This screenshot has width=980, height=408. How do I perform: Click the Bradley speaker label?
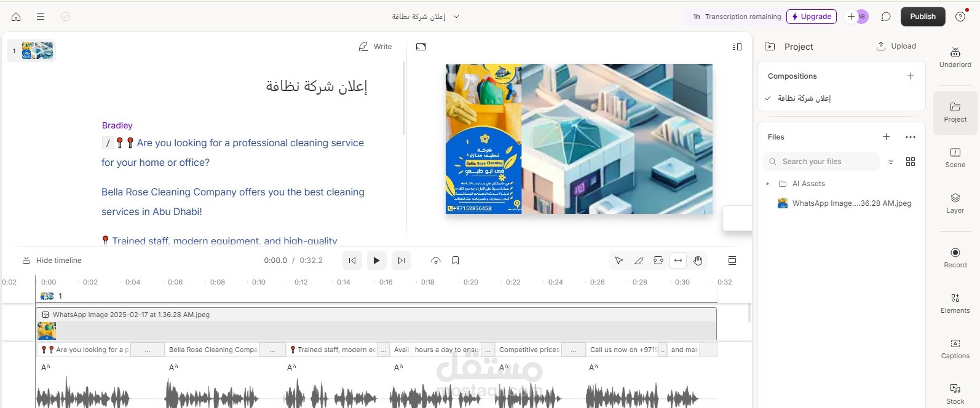point(117,125)
